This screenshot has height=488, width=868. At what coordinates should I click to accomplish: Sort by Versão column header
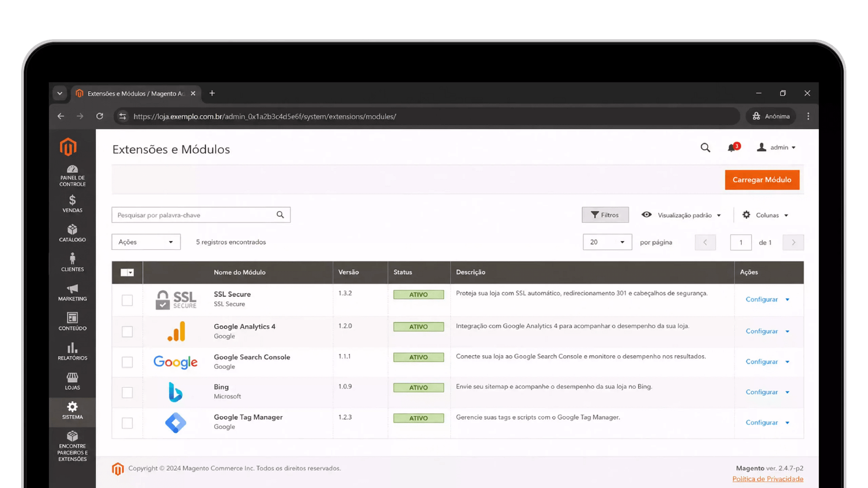(349, 272)
